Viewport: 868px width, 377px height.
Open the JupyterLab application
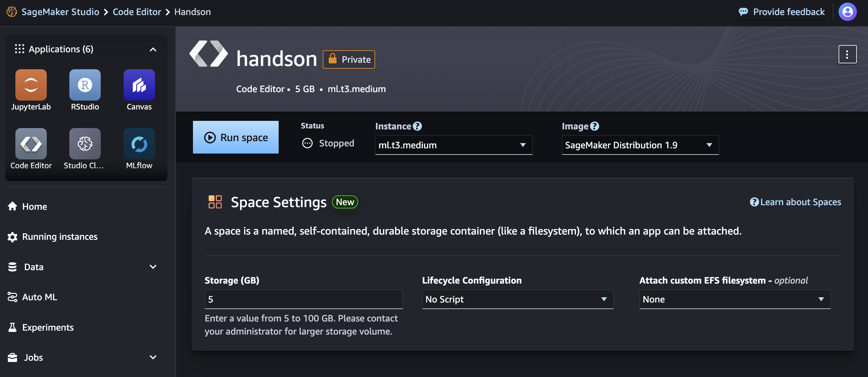[31, 85]
